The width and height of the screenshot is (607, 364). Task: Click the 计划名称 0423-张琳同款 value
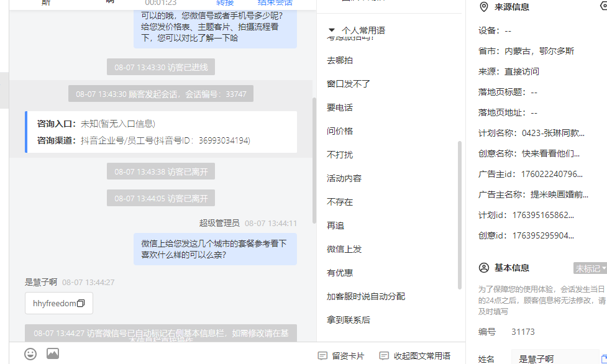coord(553,133)
